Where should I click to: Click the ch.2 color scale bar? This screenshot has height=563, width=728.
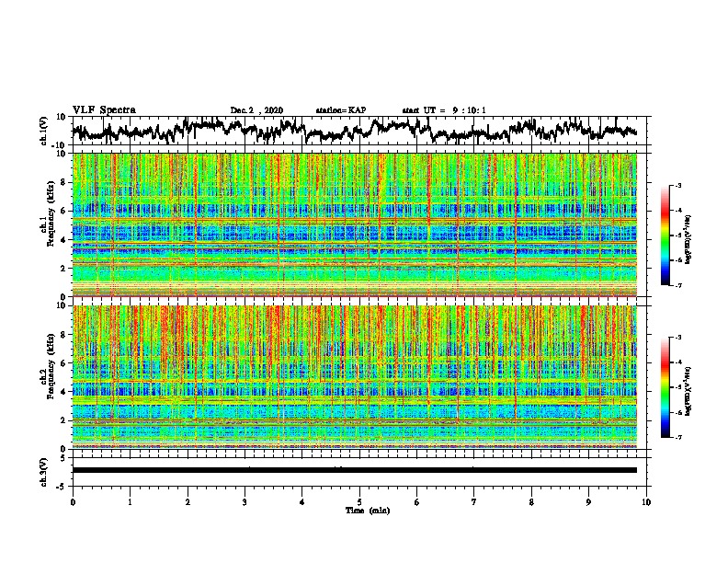[x=665, y=387]
